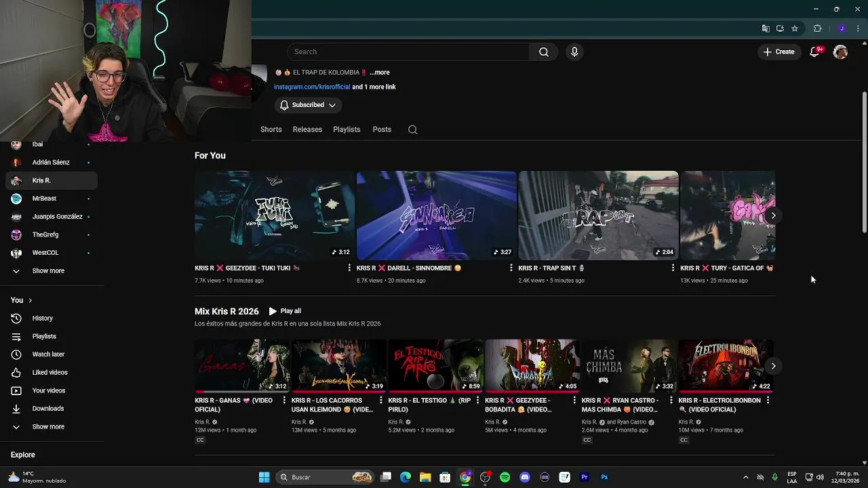Click the Translate page icon in address bar
The image size is (868, 488).
click(766, 28)
